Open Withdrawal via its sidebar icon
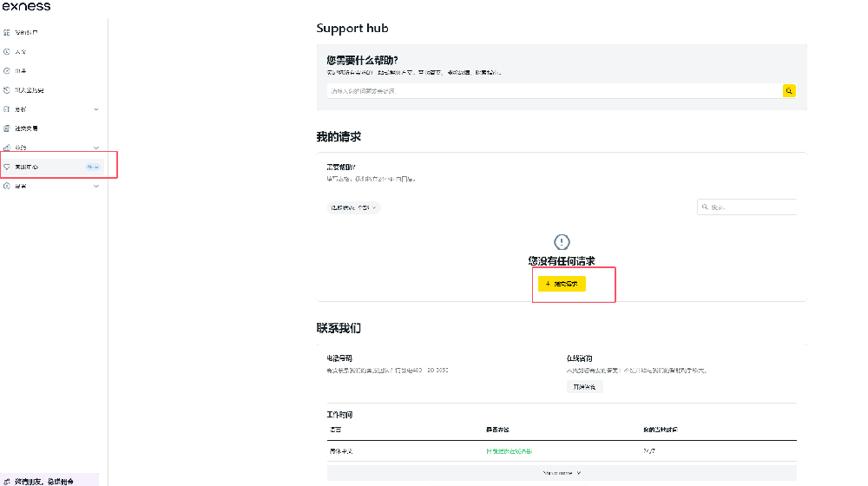This screenshot has height=486, width=868. click(7, 71)
